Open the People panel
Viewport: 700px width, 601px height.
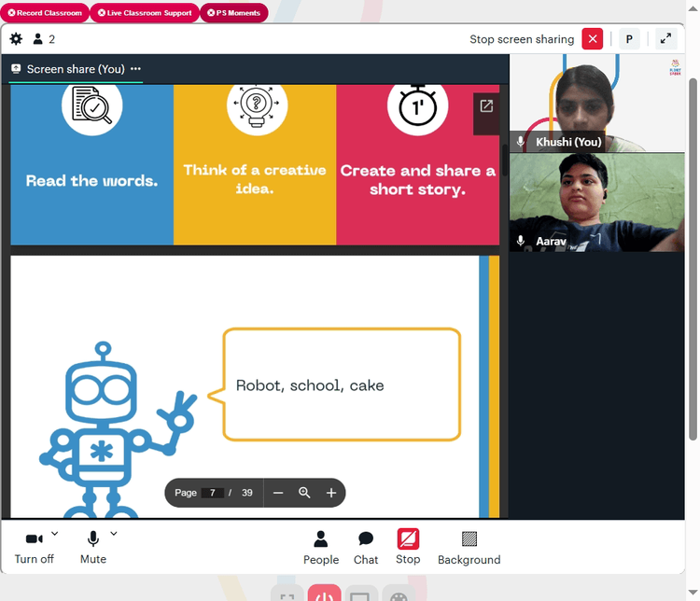(x=321, y=548)
